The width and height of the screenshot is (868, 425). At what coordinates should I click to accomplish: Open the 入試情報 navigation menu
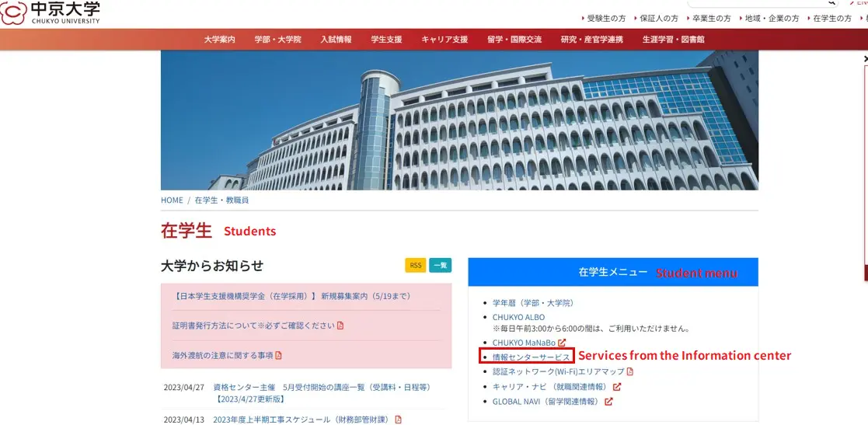(x=336, y=40)
